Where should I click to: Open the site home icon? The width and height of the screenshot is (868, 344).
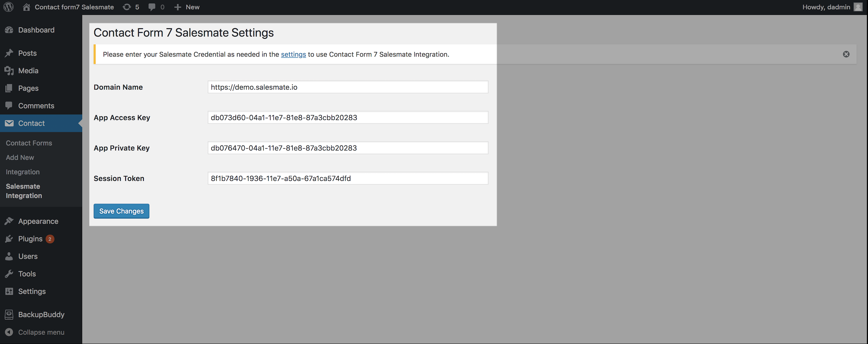pyautogui.click(x=26, y=7)
